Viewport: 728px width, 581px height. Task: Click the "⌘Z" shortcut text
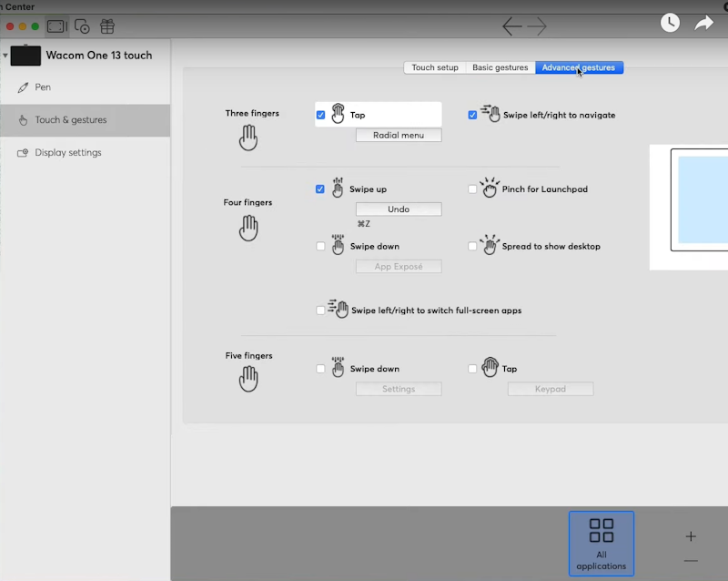(x=364, y=224)
